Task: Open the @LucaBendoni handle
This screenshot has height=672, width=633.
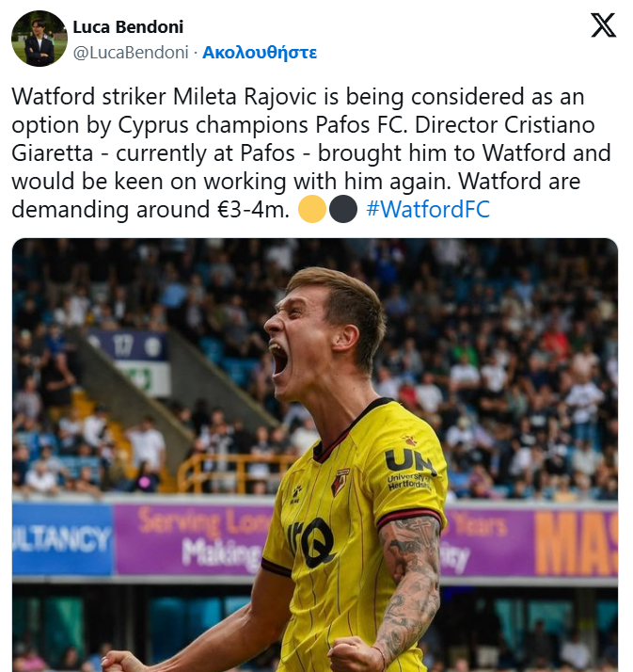Action: 131,53
